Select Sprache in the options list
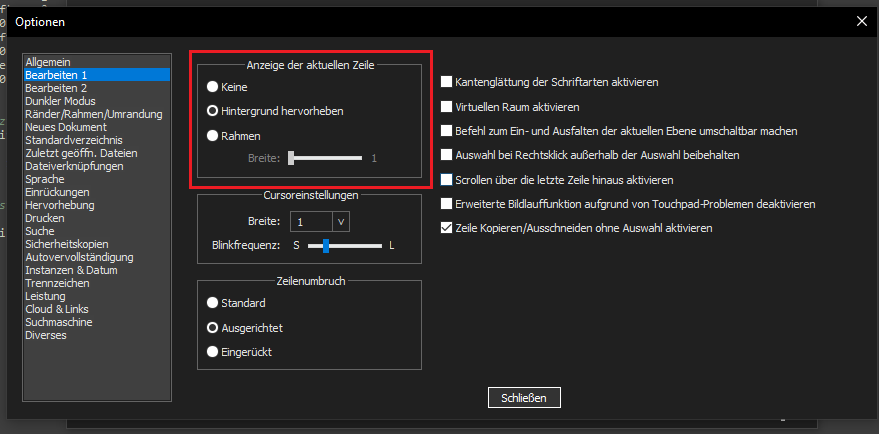This screenshot has width=879, height=434. 97,179
